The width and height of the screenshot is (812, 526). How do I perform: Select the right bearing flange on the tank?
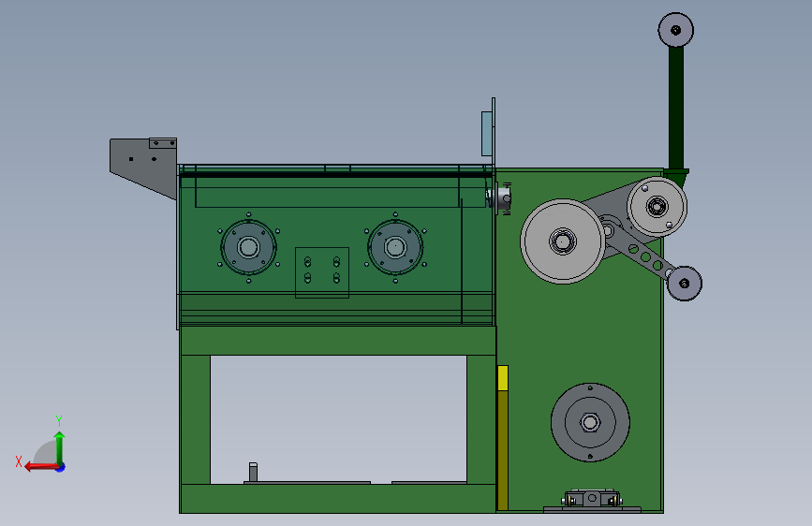point(395,247)
